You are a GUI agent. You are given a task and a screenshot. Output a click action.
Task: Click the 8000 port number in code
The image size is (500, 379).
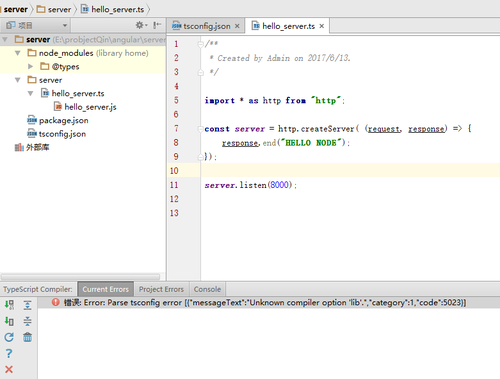point(279,185)
